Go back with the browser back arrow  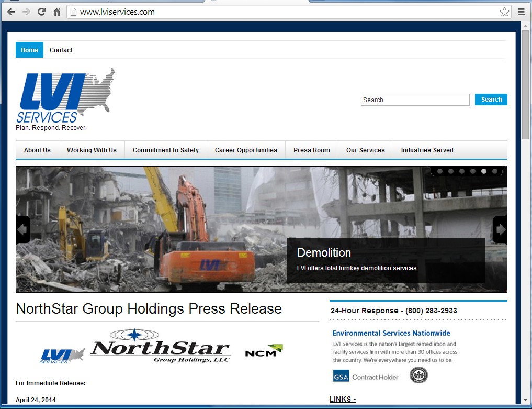[x=11, y=12]
